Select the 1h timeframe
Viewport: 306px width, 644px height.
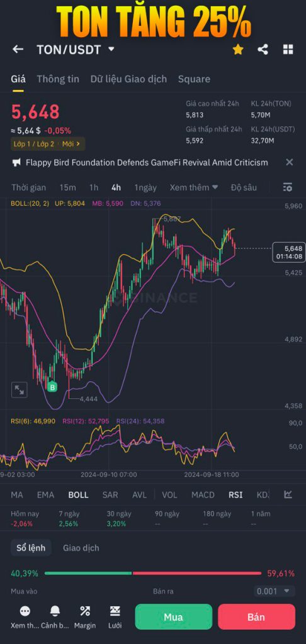click(x=94, y=187)
